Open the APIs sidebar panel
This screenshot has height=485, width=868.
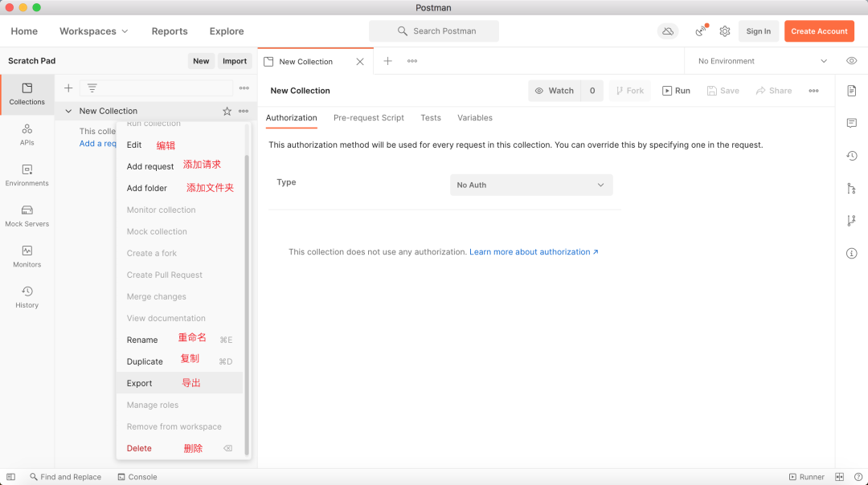[x=27, y=135]
